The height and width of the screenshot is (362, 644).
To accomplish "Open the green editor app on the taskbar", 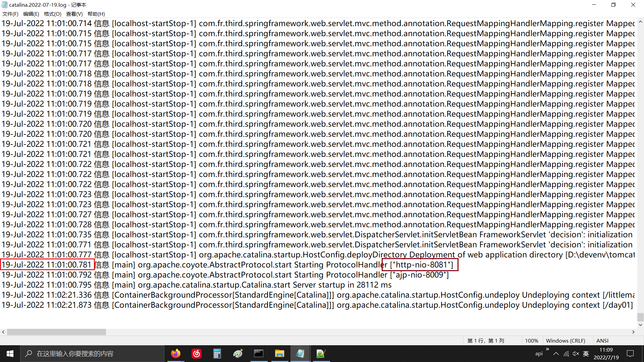I will click(321, 354).
